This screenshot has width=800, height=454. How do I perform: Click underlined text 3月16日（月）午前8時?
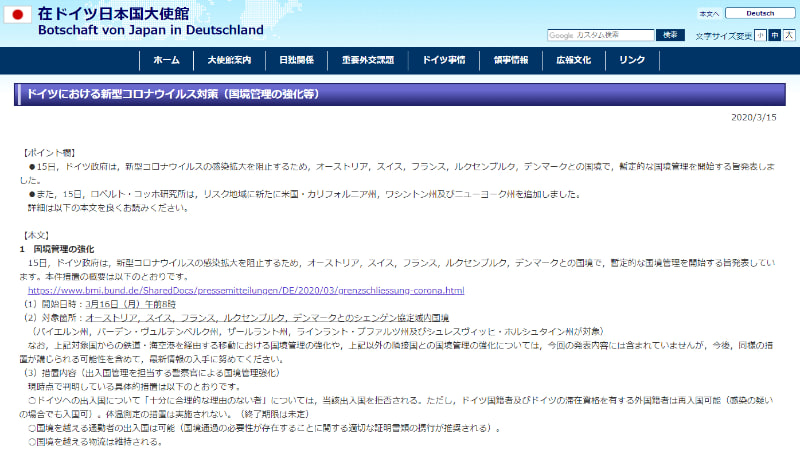pyautogui.click(x=131, y=304)
